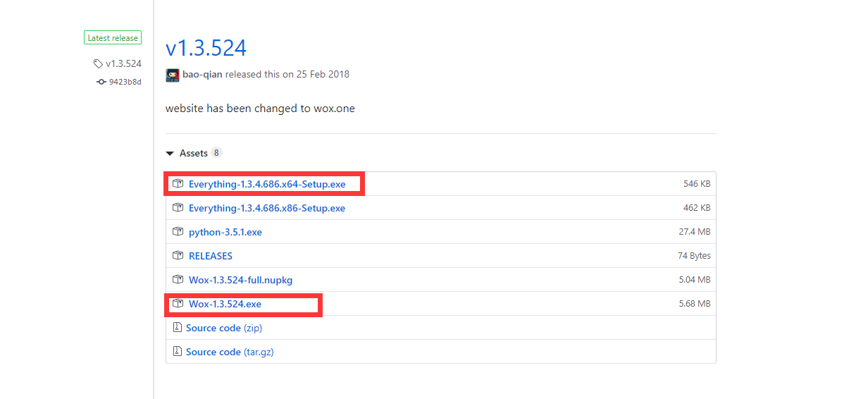Select the 5.04 MB file size text
The height and width of the screenshot is (399, 868).
(694, 280)
